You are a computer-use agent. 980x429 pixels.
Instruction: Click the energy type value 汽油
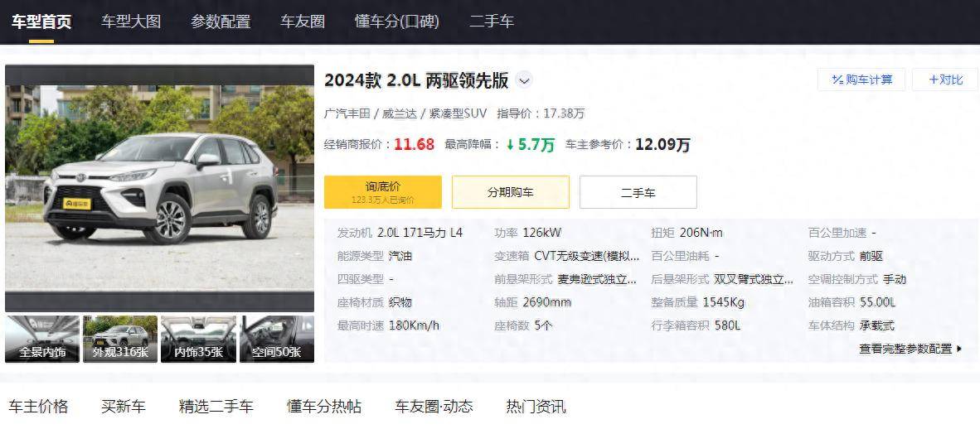pos(400,256)
